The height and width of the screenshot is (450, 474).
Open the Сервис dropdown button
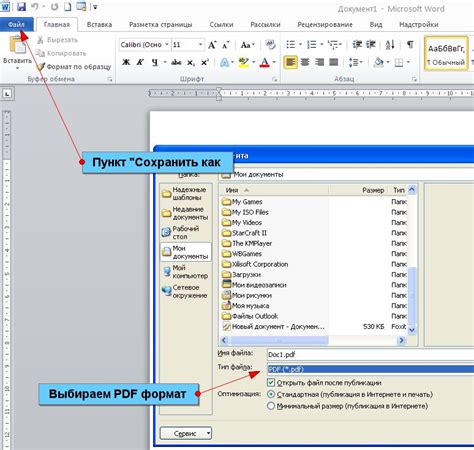click(186, 433)
